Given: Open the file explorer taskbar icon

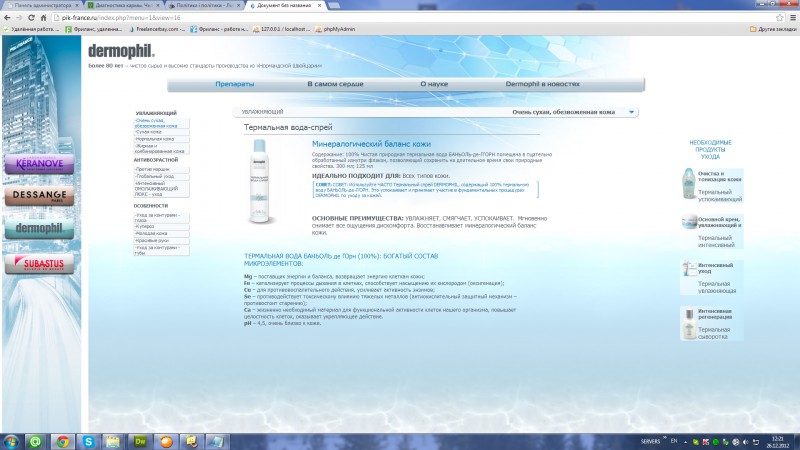Looking at the screenshot, I should pyautogui.click(x=113, y=441).
